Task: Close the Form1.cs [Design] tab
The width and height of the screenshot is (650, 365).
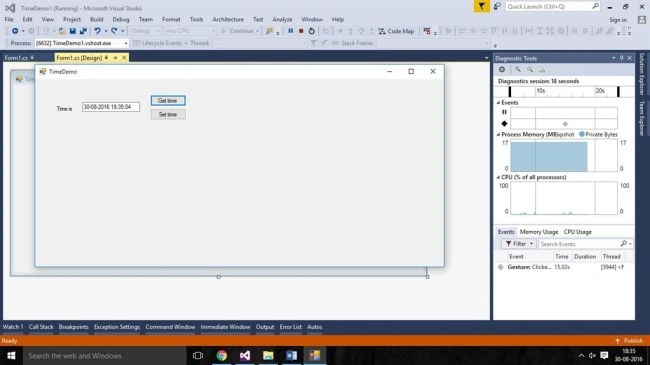Action: (x=124, y=58)
